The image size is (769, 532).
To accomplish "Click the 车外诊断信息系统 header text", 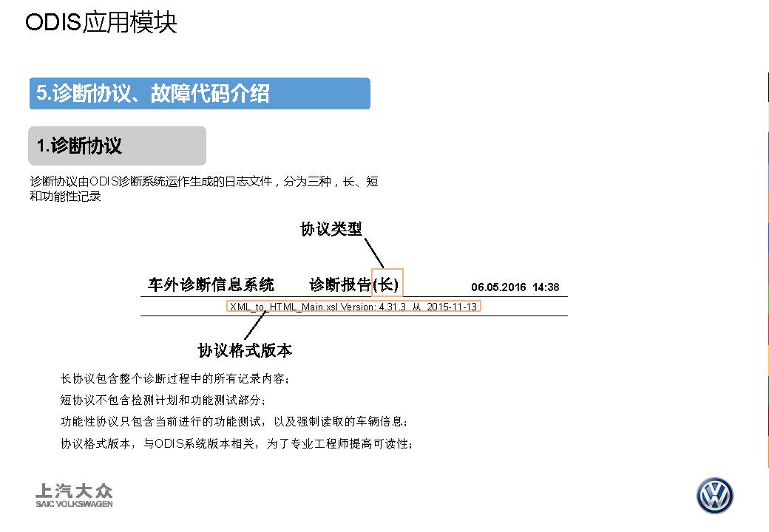I will (211, 284).
